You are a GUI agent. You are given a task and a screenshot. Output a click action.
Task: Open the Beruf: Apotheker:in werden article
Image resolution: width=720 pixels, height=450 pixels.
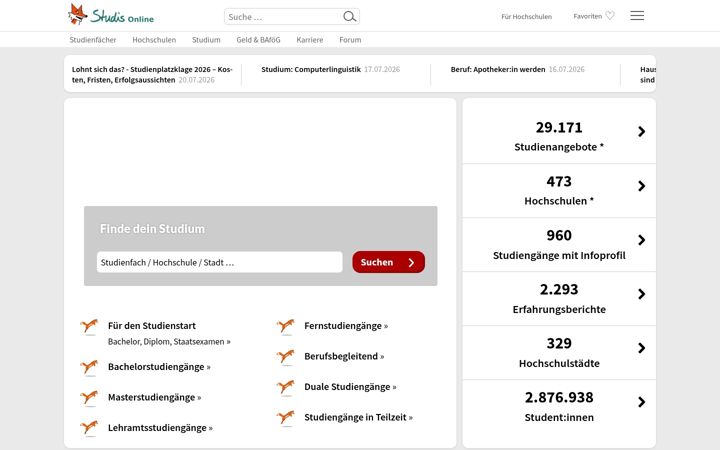point(498,69)
